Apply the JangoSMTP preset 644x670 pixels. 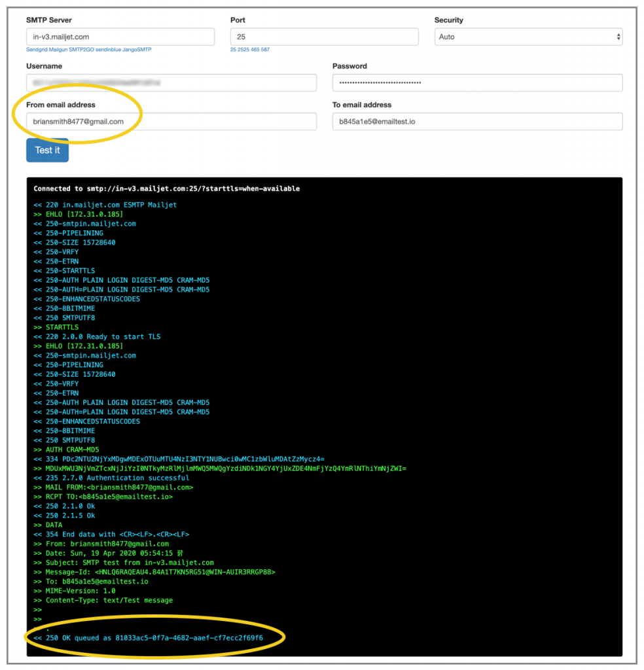click(x=136, y=50)
